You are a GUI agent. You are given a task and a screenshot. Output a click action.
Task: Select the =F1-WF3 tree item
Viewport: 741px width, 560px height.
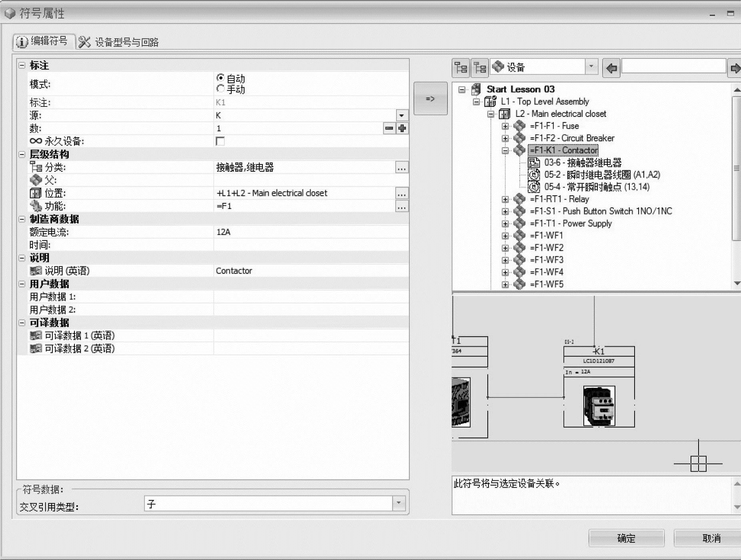pyautogui.click(x=547, y=260)
